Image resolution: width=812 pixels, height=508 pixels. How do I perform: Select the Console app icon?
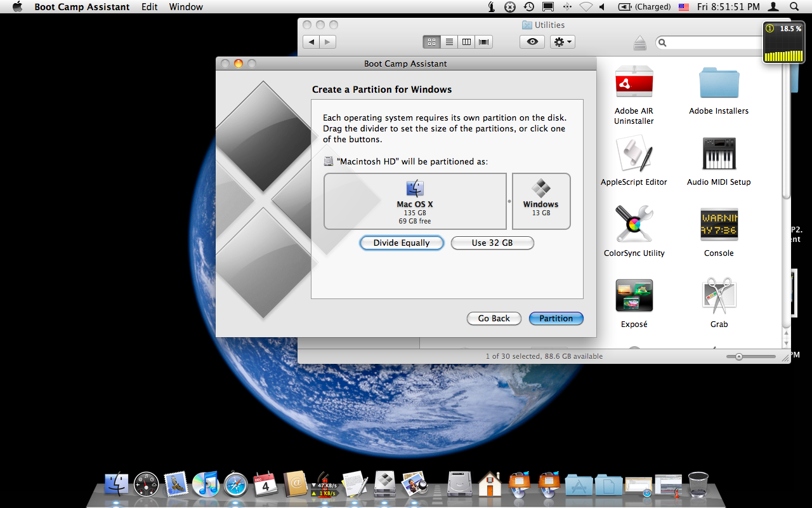pos(719,224)
